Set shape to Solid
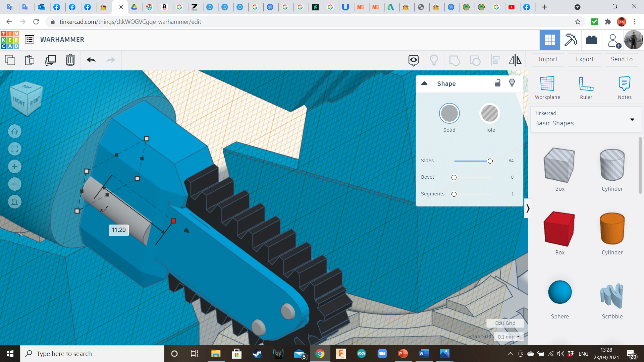 (449, 114)
